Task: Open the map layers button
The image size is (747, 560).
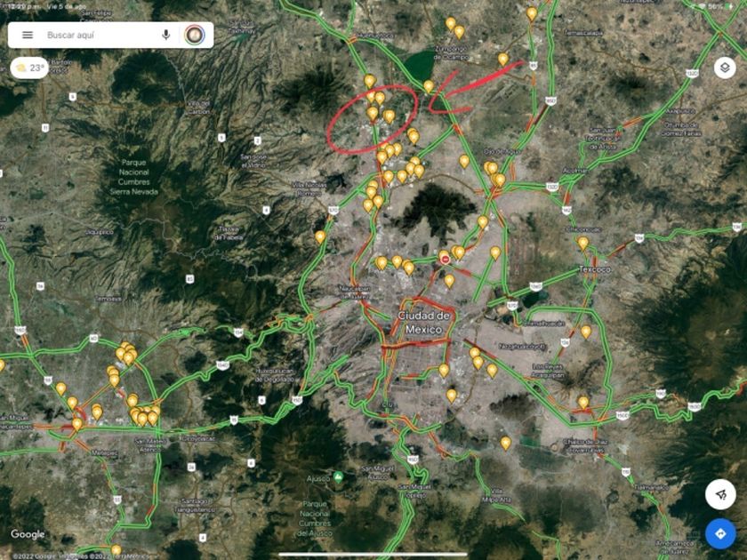Action: [x=725, y=68]
